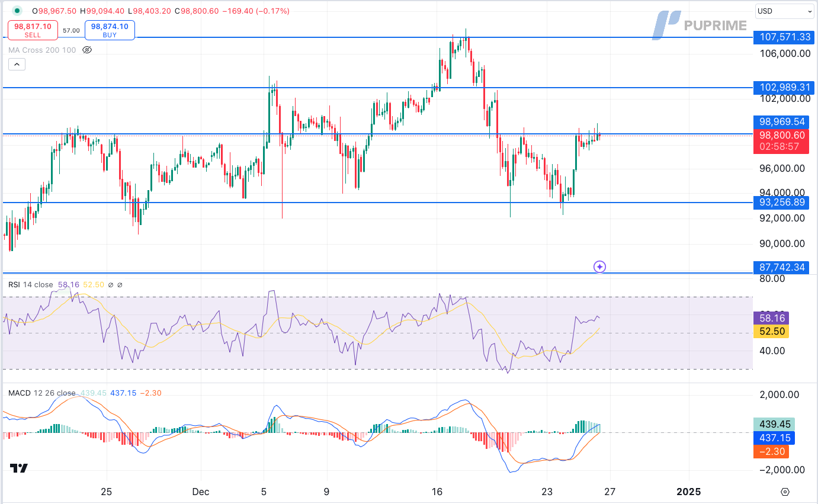This screenshot has height=504, width=818.
Task: Click the first ∅ symbol in RSI legend
Action: click(110, 285)
